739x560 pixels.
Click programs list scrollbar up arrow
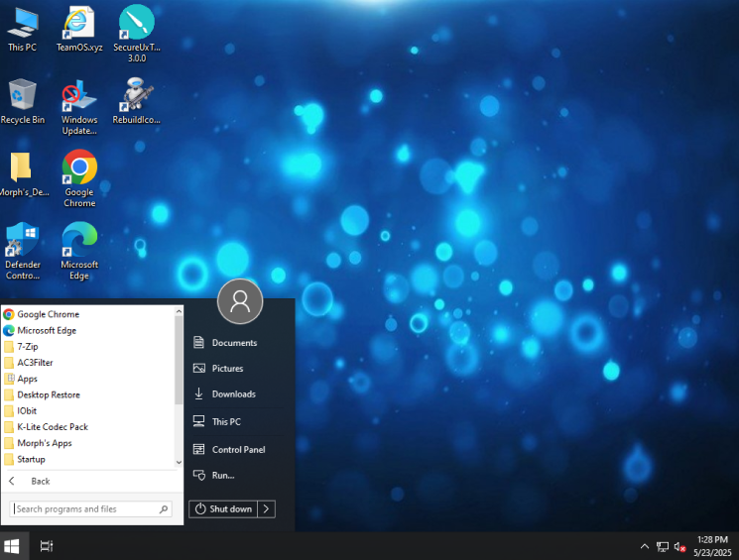[179, 311]
